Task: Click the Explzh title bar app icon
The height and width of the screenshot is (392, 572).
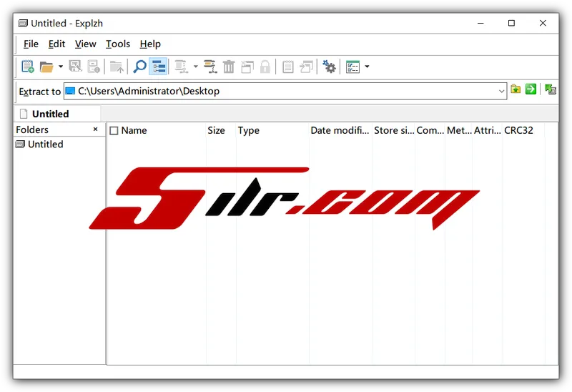Action: pyautogui.click(x=23, y=24)
